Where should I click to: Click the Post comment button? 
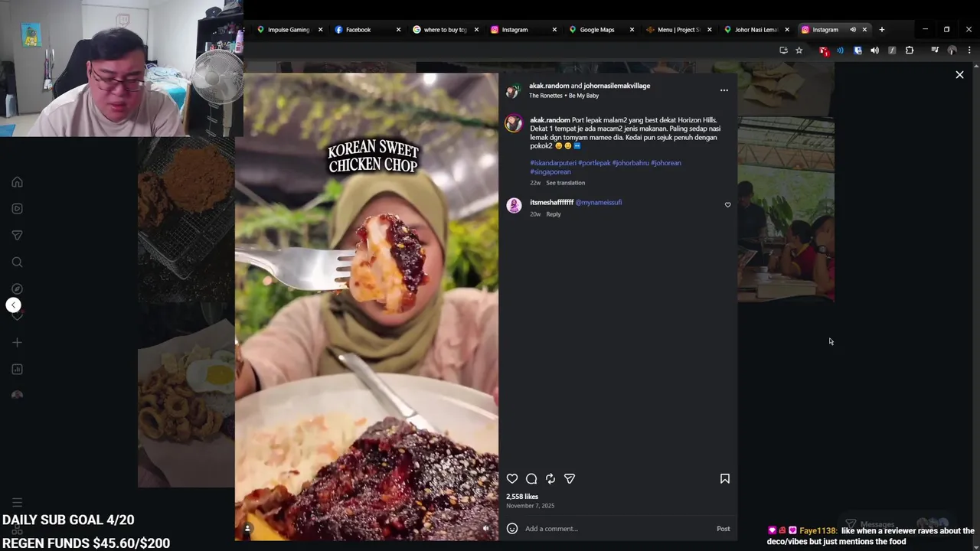723,529
